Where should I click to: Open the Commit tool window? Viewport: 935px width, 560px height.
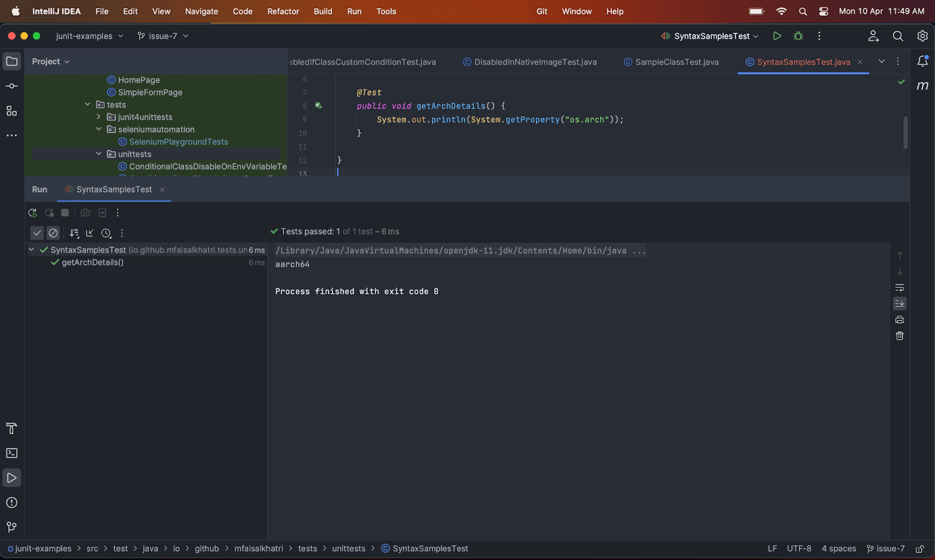tap(12, 86)
